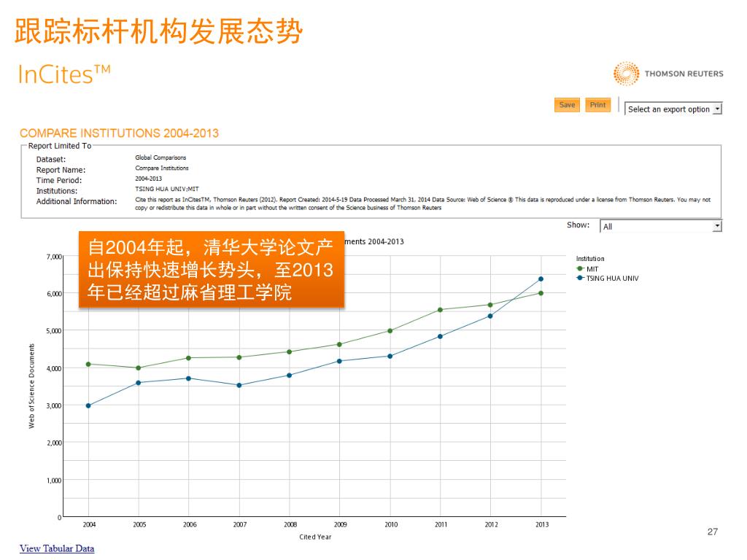Screen dimensions: 747x560
Task: Open the View Tabular Data link
Action: (x=57, y=548)
